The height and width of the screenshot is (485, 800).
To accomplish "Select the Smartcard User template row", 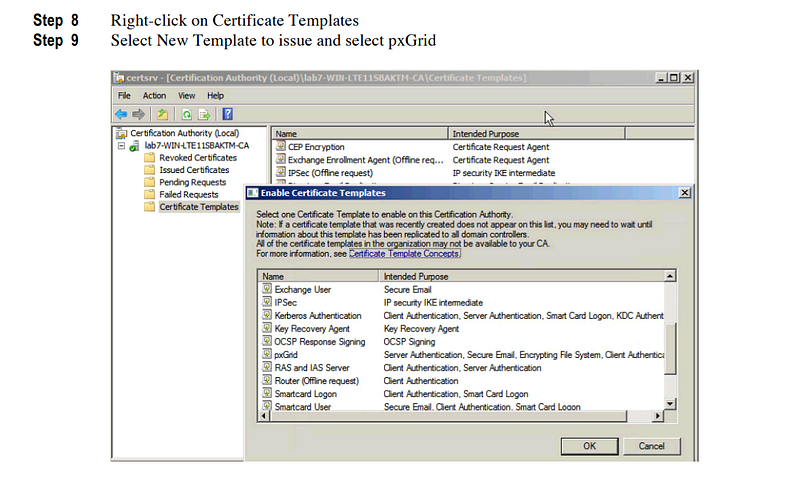I will tap(462, 406).
